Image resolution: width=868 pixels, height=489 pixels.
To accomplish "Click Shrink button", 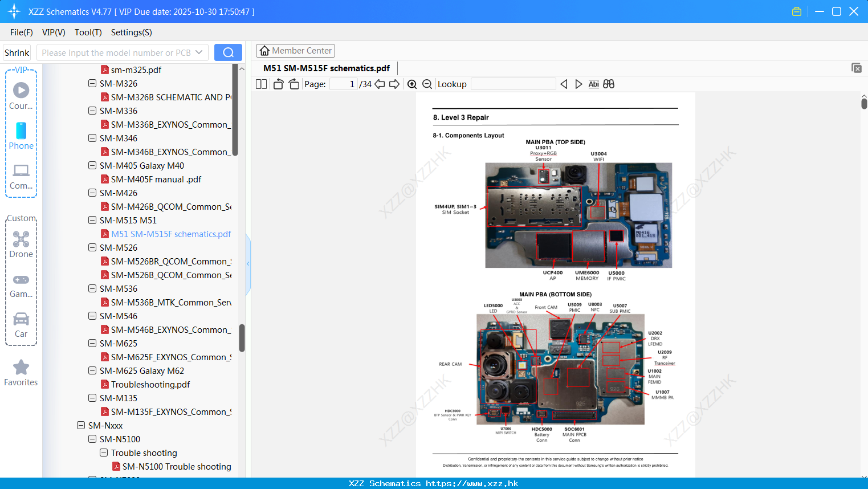I will click(x=17, y=52).
